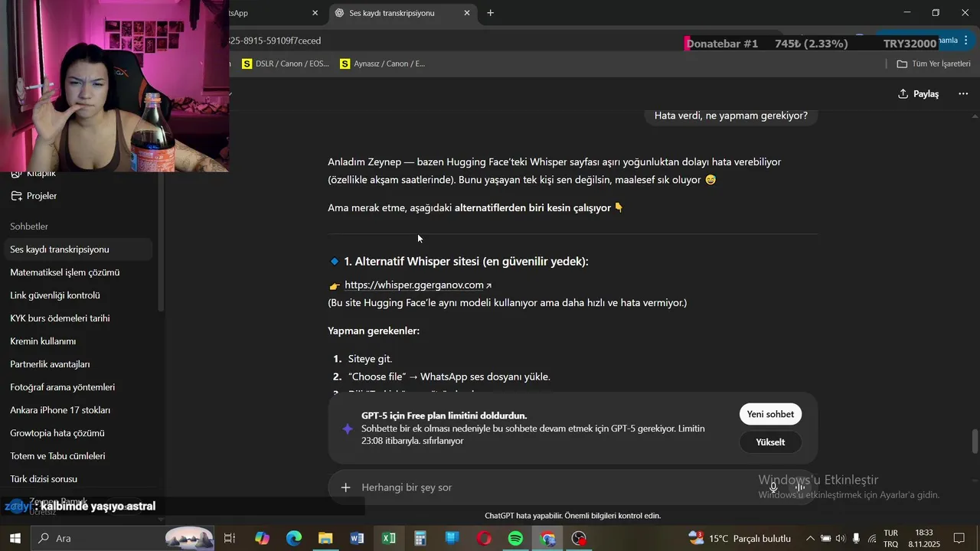The image size is (980, 551).
Task: Start voice mode in ChatGPT prompt
Action: coord(800,487)
